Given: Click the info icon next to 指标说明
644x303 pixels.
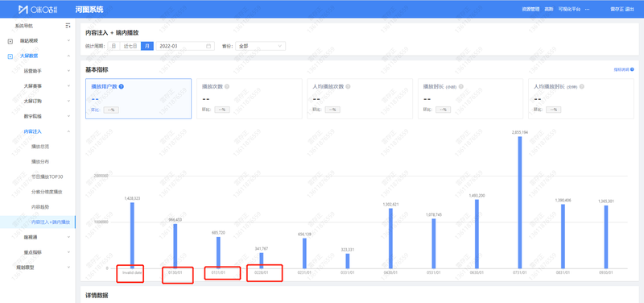Looking at the screenshot, I should (632, 70).
